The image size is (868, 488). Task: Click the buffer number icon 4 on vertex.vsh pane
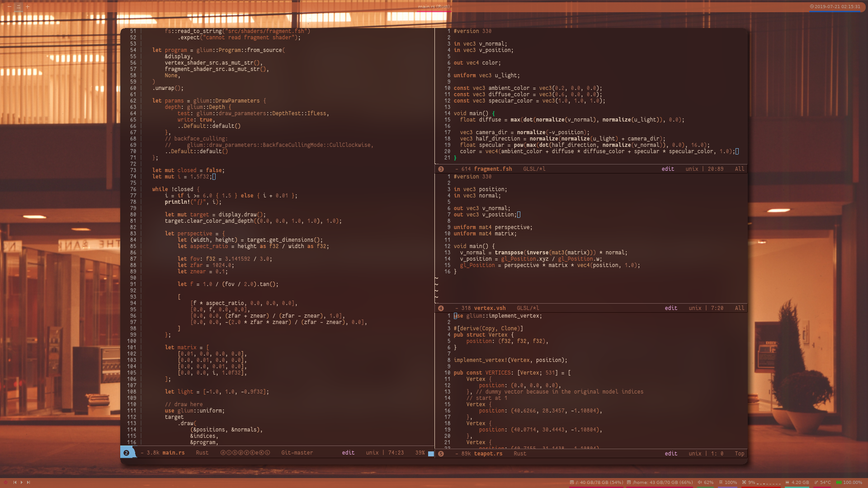tap(441, 308)
